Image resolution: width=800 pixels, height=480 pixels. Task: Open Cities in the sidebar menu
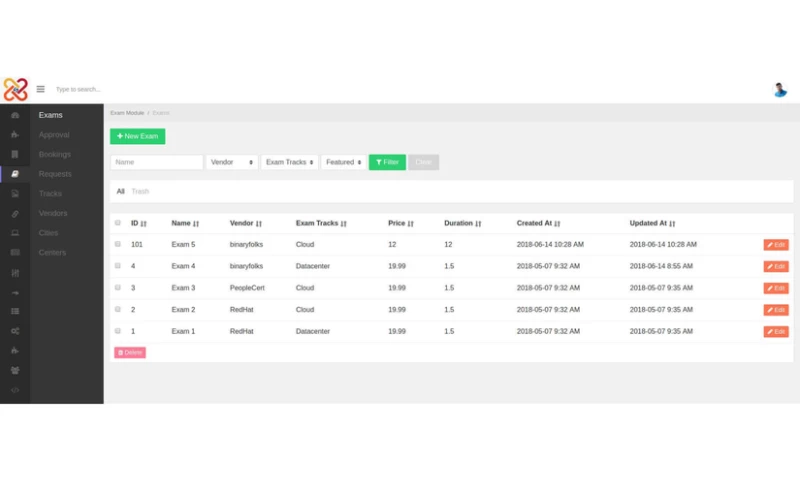(48, 233)
